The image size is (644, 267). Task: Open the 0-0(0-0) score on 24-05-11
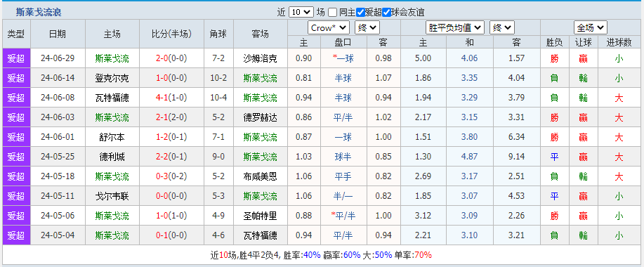171,196
